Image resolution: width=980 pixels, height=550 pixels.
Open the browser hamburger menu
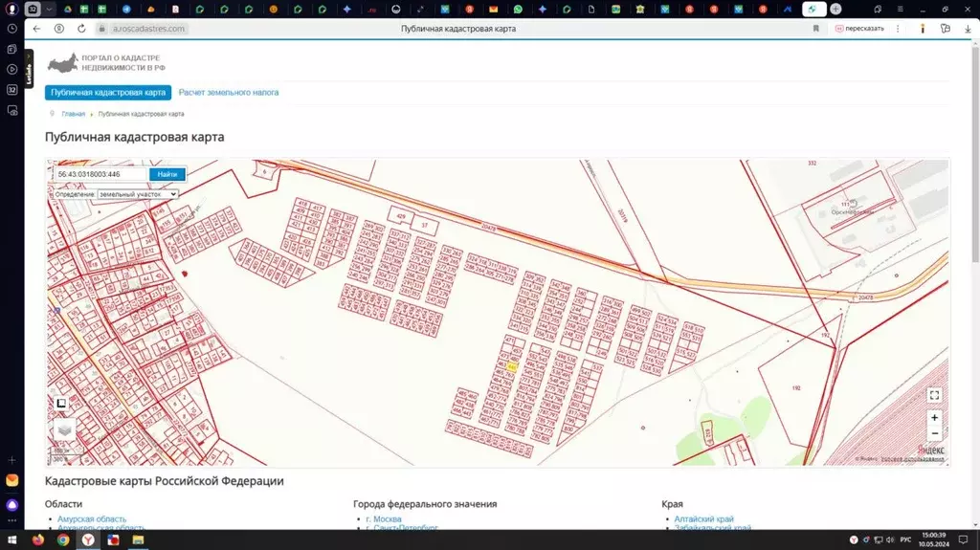coord(900,10)
